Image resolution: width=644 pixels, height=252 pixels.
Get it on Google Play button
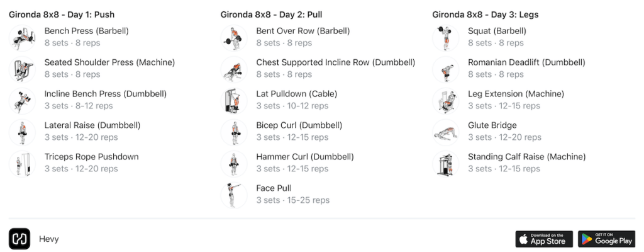(x=607, y=239)
